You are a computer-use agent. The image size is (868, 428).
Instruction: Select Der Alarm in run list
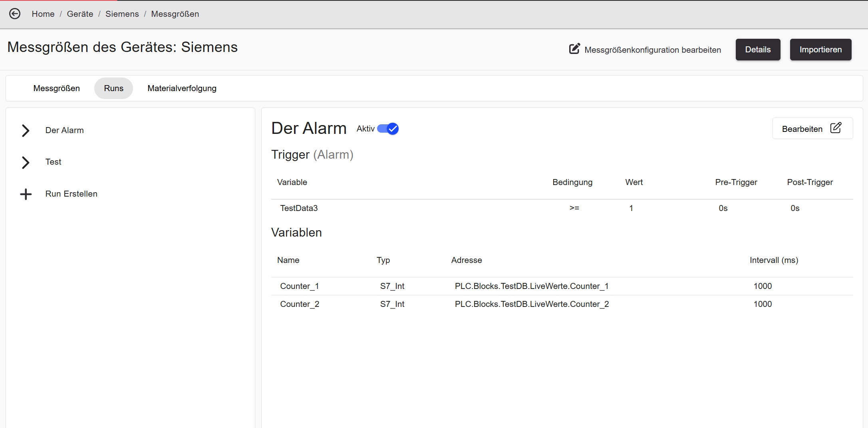[65, 130]
